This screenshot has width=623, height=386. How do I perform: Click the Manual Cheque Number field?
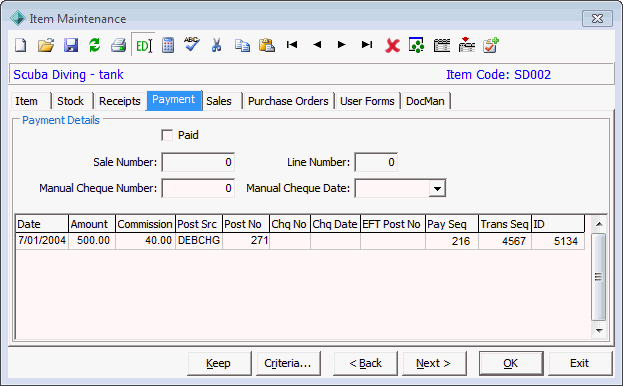point(198,188)
